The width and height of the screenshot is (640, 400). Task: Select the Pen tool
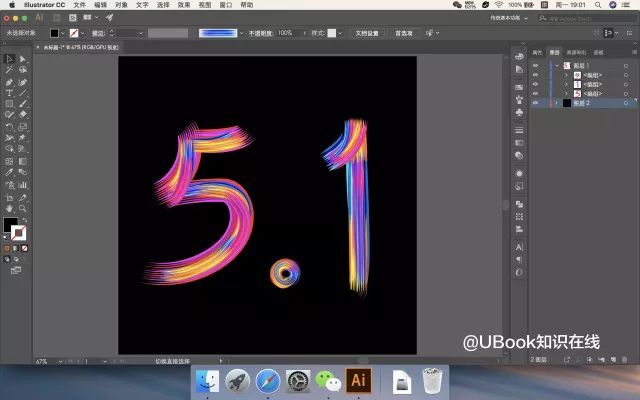(x=9, y=82)
